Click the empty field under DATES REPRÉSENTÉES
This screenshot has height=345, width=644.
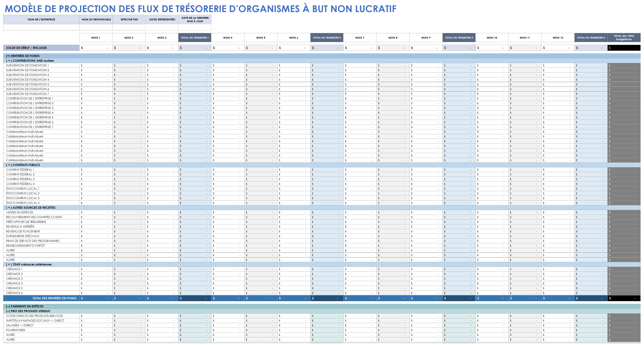tap(162, 27)
